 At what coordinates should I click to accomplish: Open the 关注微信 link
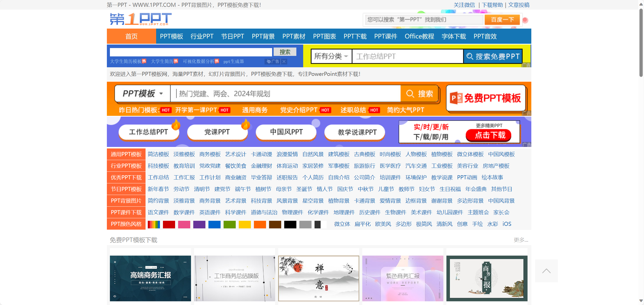tap(464, 5)
